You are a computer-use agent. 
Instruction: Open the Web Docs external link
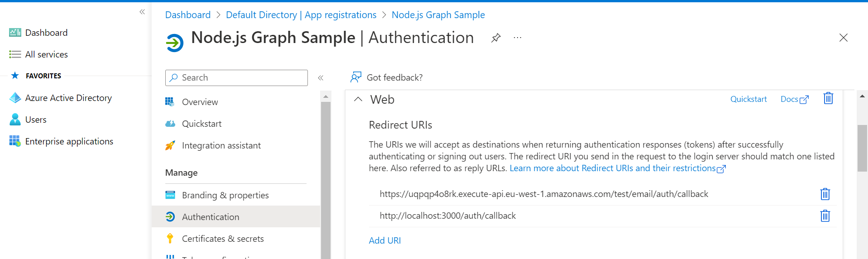795,99
